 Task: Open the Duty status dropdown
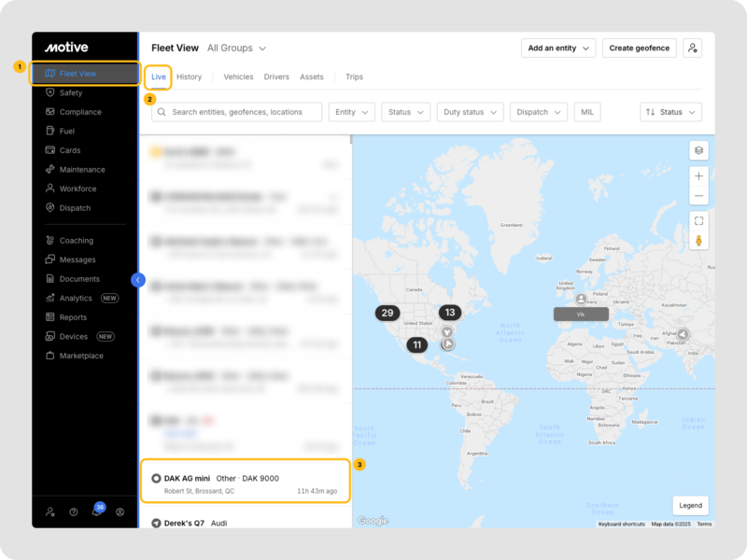pyautogui.click(x=470, y=112)
